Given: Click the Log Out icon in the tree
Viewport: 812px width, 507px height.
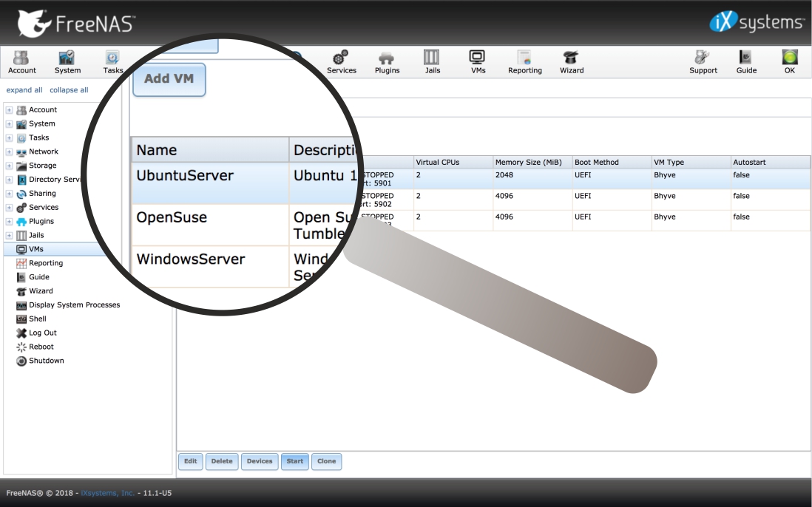Looking at the screenshot, I should click(21, 333).
